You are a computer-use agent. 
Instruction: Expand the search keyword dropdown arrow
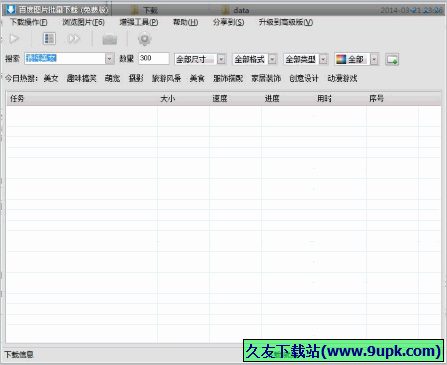[x=109, y=59]
